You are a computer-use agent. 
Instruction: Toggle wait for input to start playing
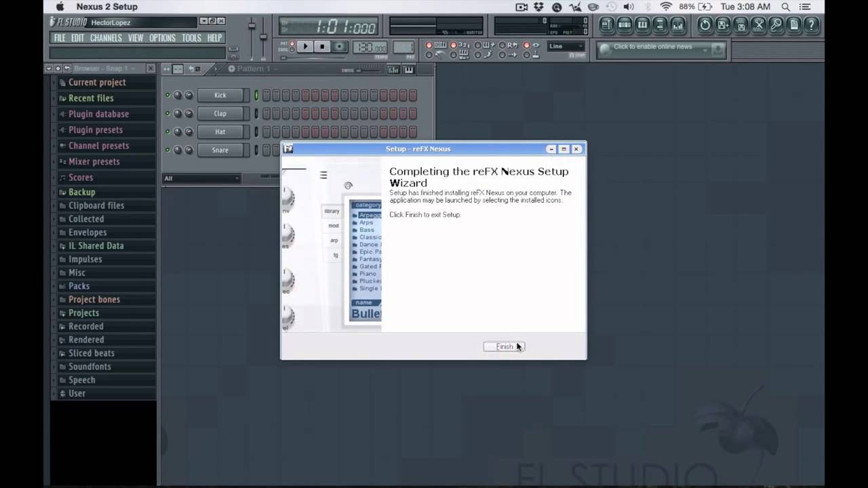[453, 55]
